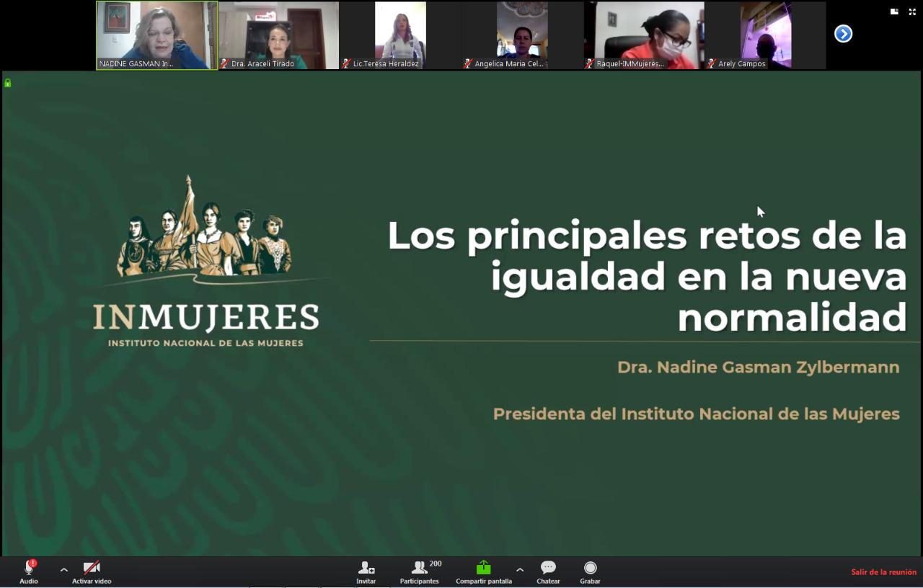Select Raquel-IMMujeres video thumbnail
The width and height of the screenshot is (923, 588).
pos(644,35)
